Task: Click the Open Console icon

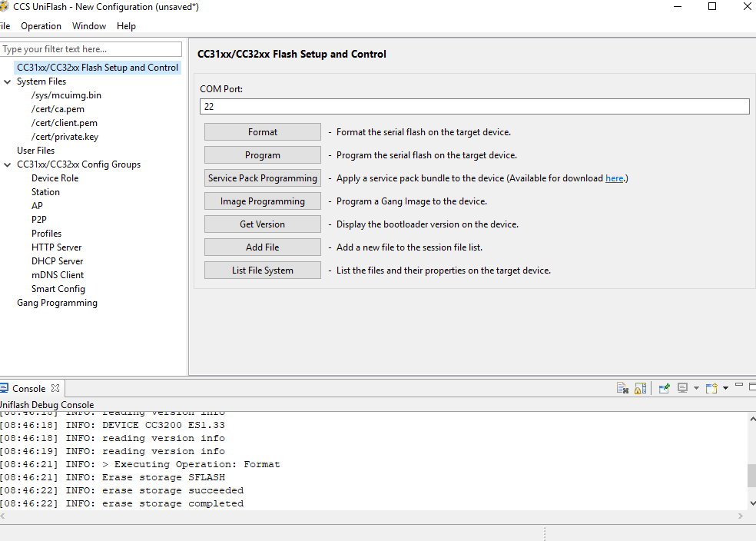Action: coord(711,389)
